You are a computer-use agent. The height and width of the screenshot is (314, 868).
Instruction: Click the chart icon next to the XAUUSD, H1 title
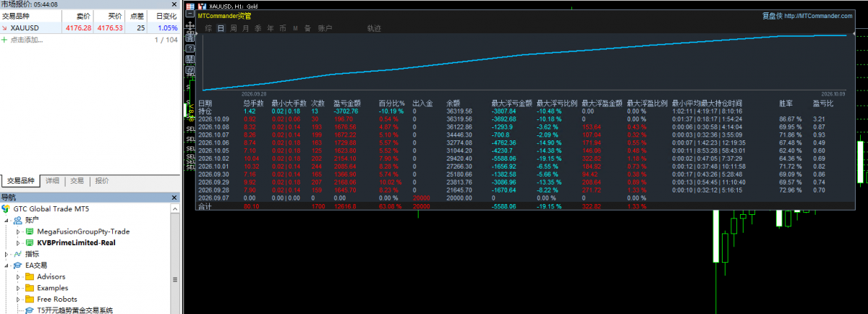[202, 7]
